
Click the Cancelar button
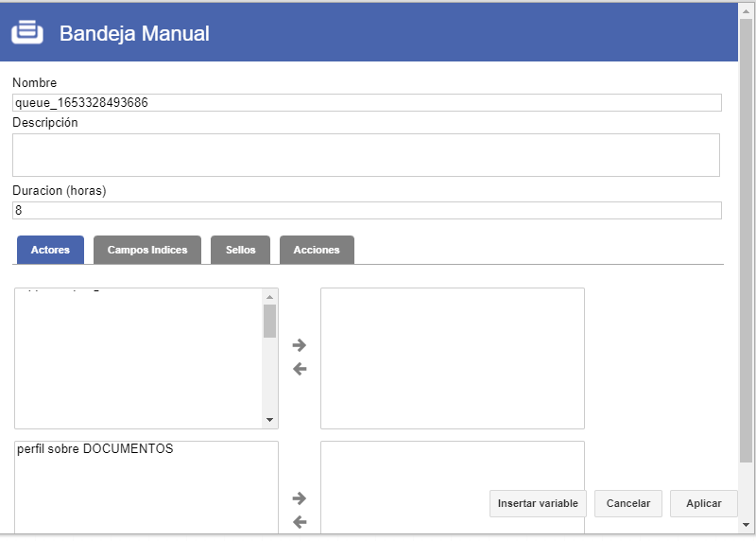627,503
